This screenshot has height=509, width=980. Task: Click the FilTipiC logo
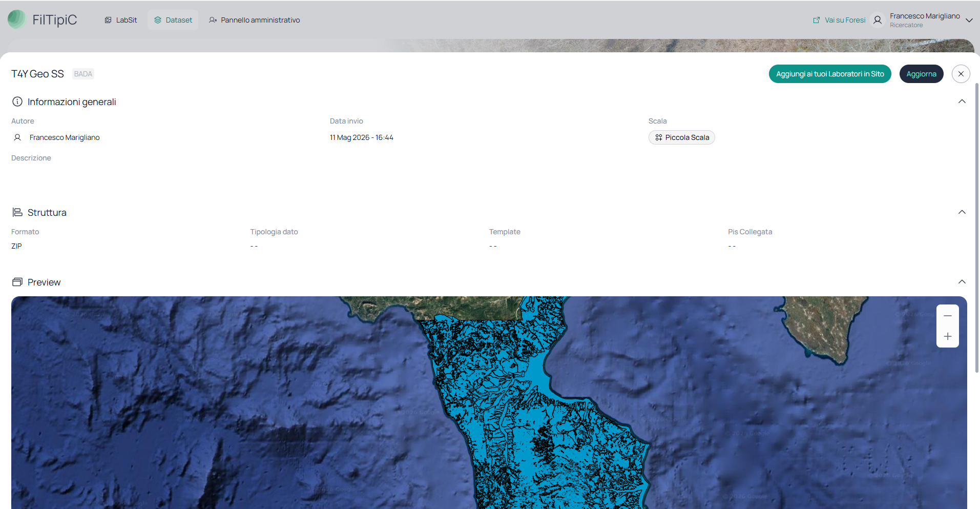[43, 19]
